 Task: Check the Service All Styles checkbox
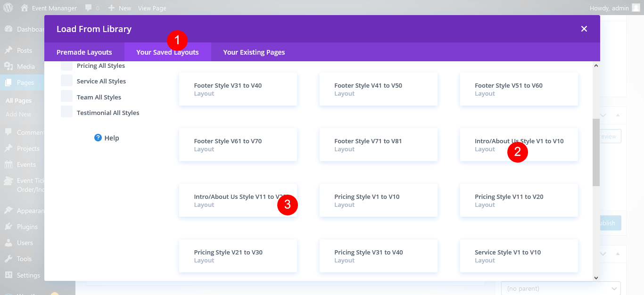(x=67, y=81)
